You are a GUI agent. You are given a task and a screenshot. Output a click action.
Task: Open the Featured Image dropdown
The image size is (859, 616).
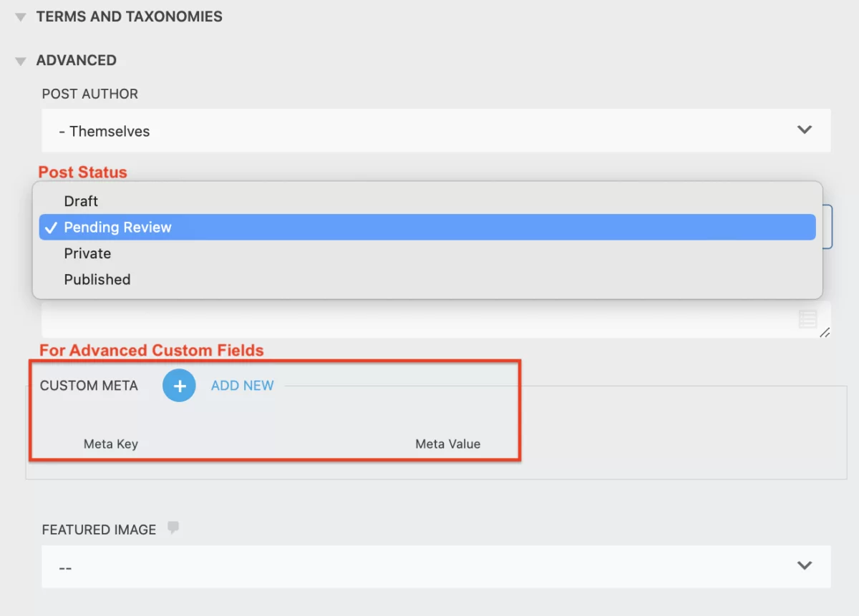(429, 565)
